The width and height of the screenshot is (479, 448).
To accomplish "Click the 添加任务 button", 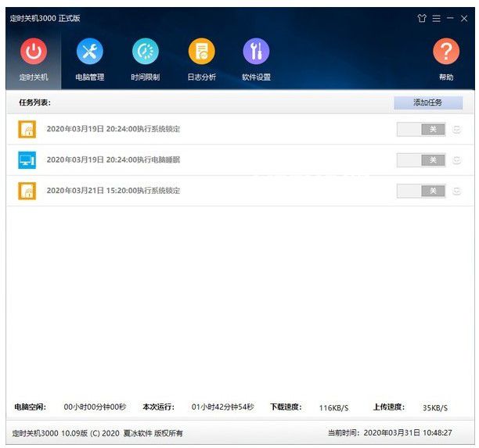I will [x=428, y=102].
